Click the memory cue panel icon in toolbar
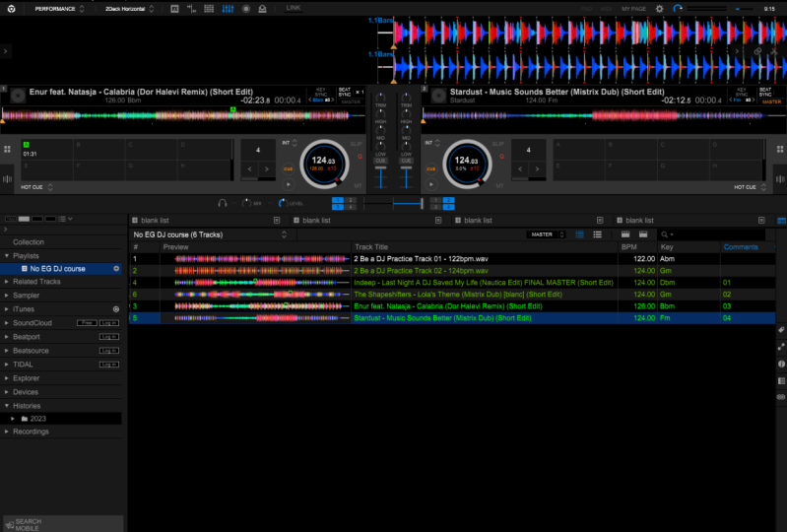The width and height of the screenshot is (787, 532). [192, 9]
